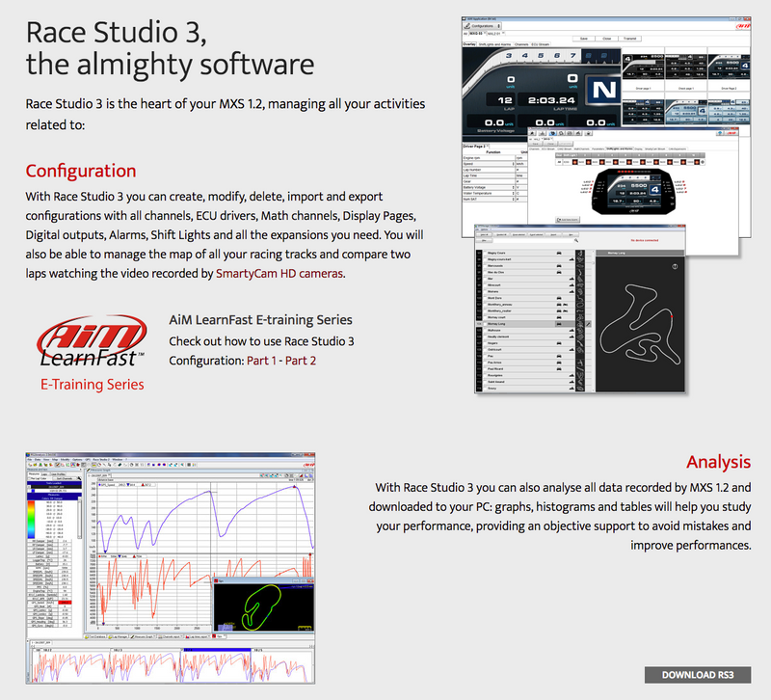Viewport: 771px width, 700px height.
Task: Click the AiM LearnFast E-training Series title
Action: coord(260,320)
